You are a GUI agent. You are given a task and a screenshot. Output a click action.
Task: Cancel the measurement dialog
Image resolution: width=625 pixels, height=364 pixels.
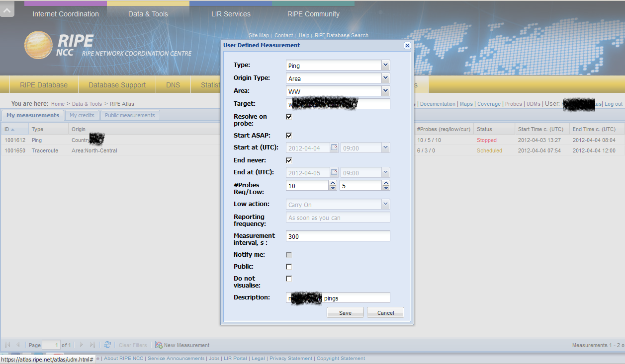pos(386,312)
